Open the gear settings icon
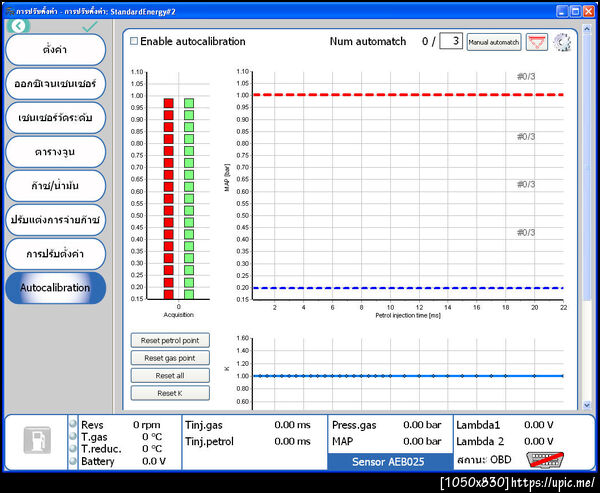The width and height of the screenshot is (600, 493). pyautogui.click(x=562, y=42)
